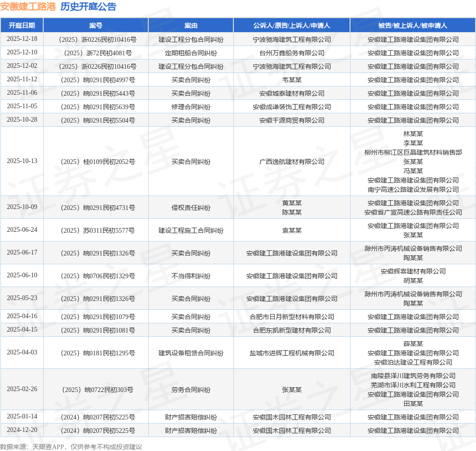The image size is (476, 451).
Task: Select the date 2025-10-09
Action: 22,207
